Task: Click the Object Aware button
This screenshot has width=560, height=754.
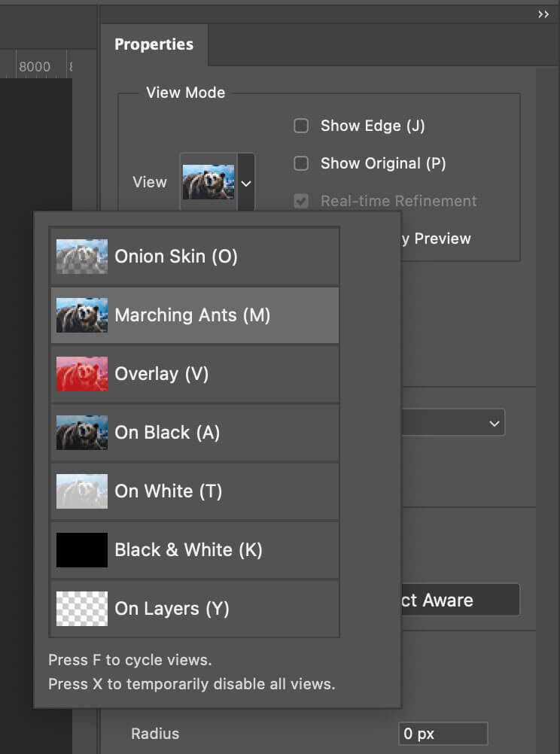Action: coord(460,600)
